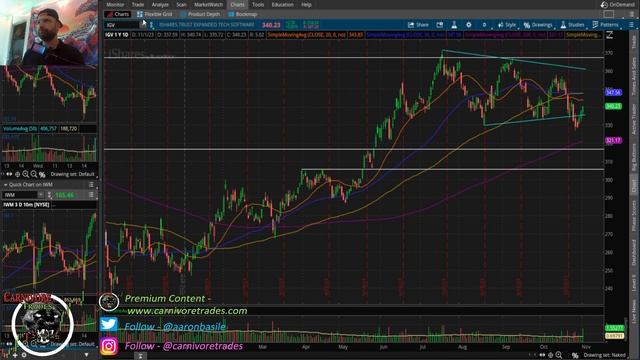The width and height of the screenshot is (640, 360).
Task: Click the IWM symbol input field
Action: 20,195
